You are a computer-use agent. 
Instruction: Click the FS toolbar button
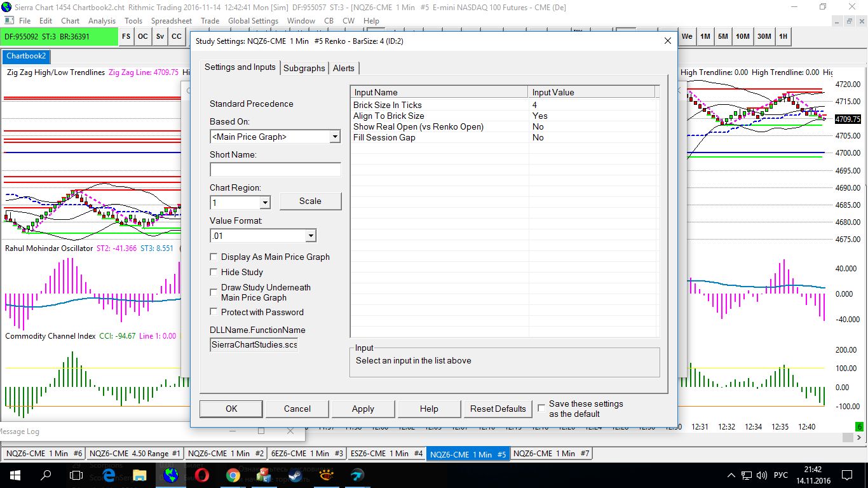click(x=126, y=36)
